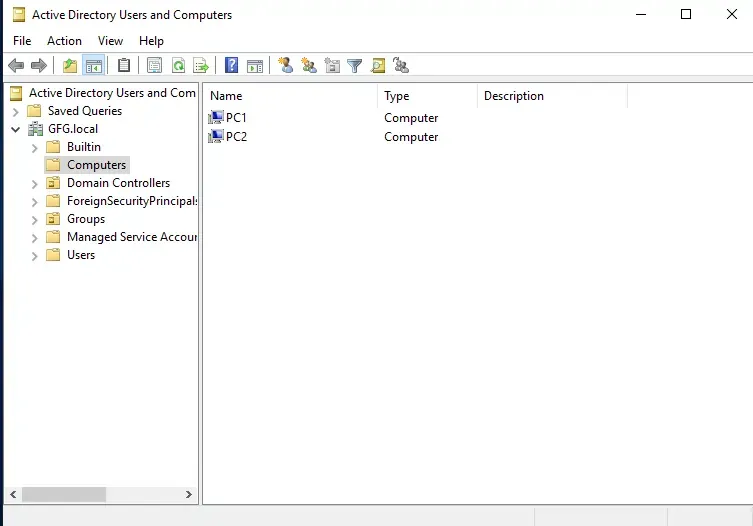Click the Saved Queries folder icon
Screen dimensions: 753x526
coord(34,111)
